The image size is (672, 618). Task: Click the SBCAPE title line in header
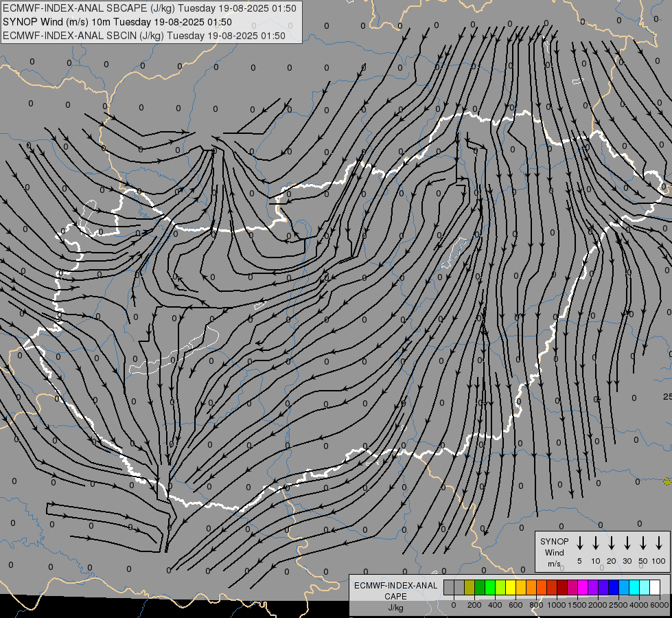point(149,8)
